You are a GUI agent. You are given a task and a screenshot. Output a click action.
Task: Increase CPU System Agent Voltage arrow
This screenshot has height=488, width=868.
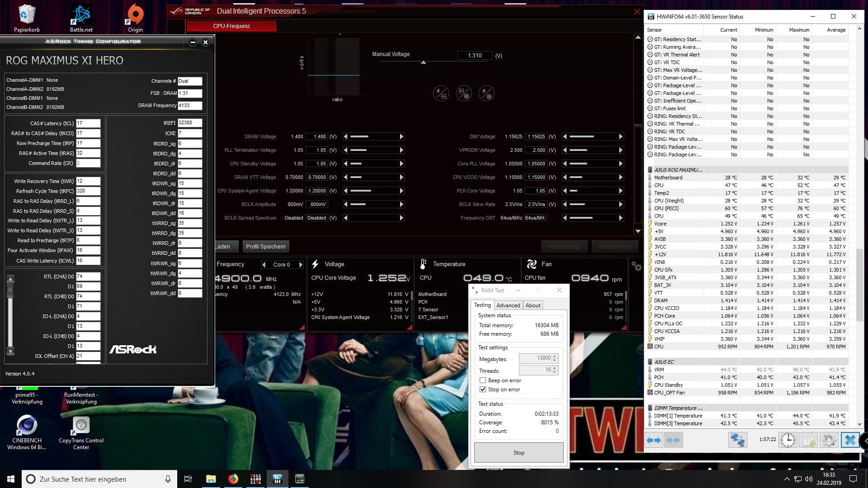click(401, 191)
